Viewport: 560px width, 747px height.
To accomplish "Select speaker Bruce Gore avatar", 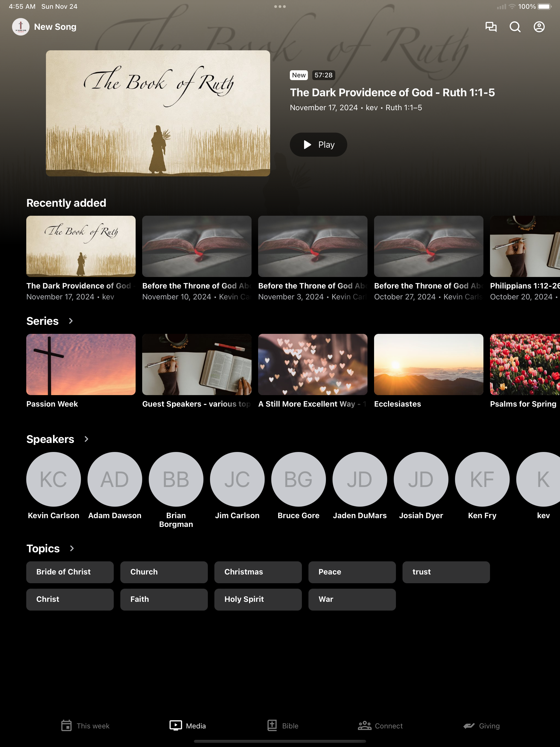I will coord(299,479).
